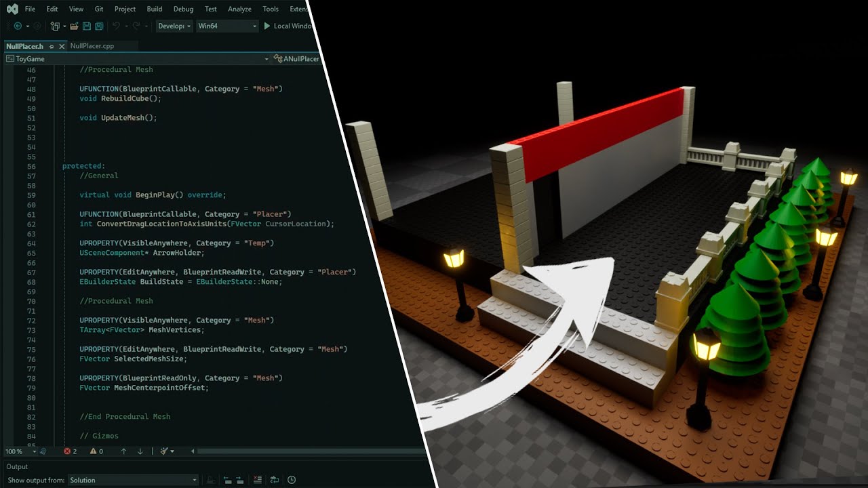Click the errors indicator showing 2

70,451
